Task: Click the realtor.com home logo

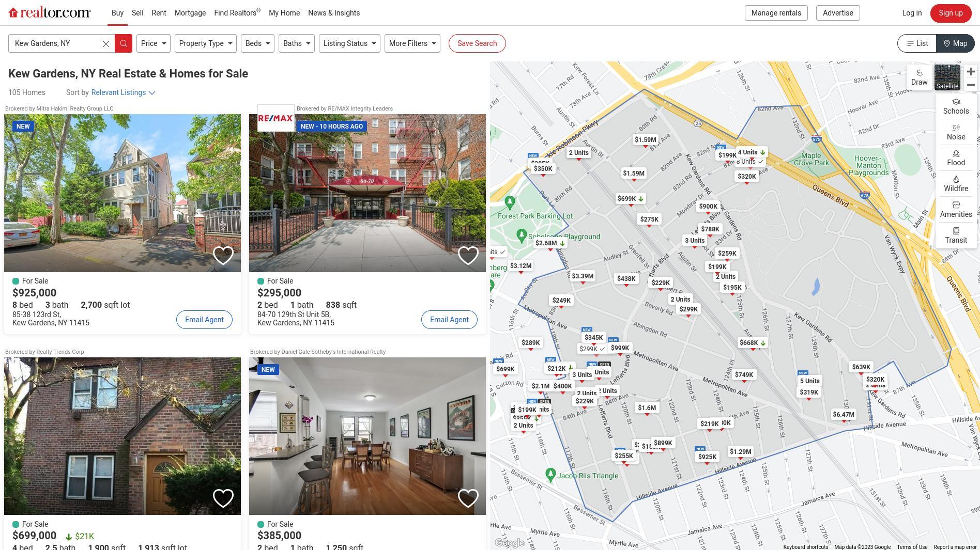Action: 49,12
